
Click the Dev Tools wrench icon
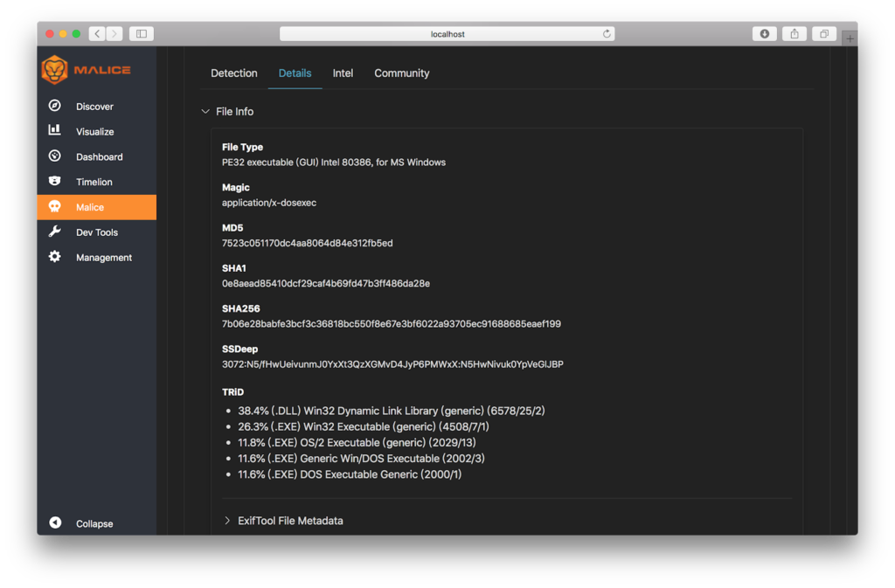[x=55, y=232]
